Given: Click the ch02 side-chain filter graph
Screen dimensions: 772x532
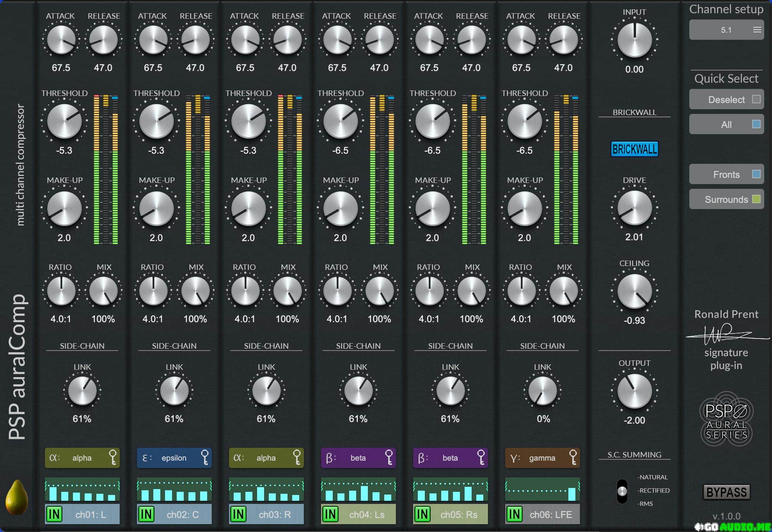Looking at the screenshot, I should coord(174,489).
